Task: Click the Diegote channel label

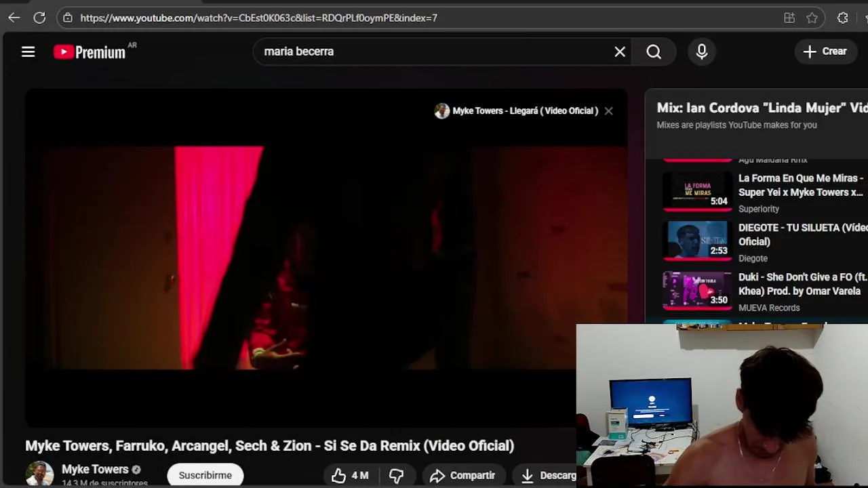Action: coord(753,258)
